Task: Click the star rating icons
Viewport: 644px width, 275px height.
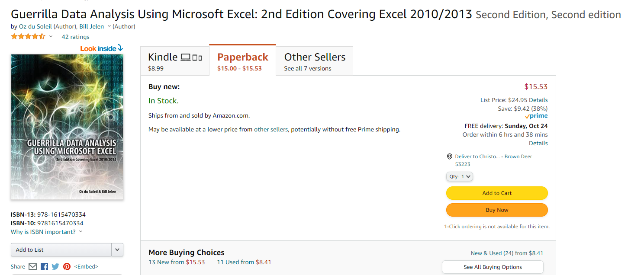Action: (28, 37)
